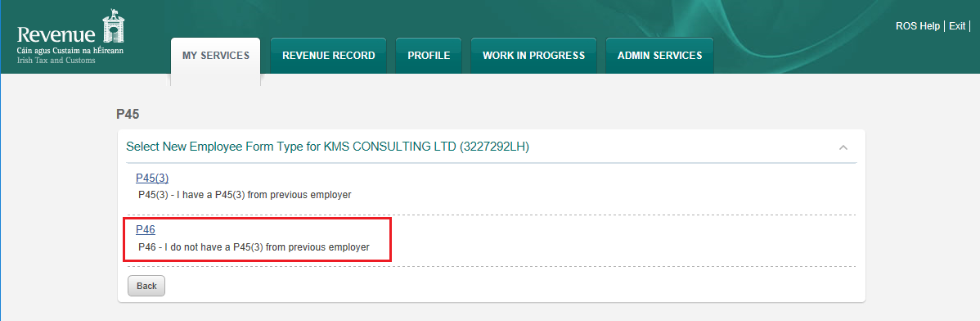Image resolution: width=980 pixels, height=321 pixels.
Task: Open the P45(3) form link
Action: (152, 179)
